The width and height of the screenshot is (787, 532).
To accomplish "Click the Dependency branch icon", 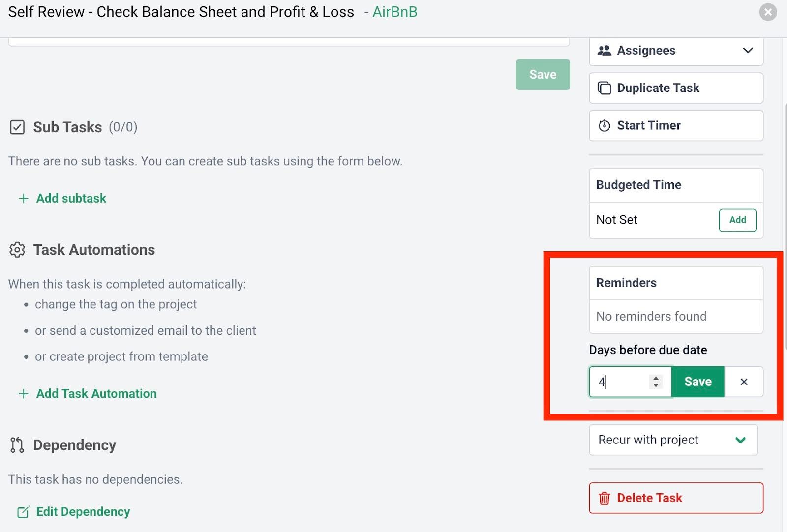I will pos(17,445).
